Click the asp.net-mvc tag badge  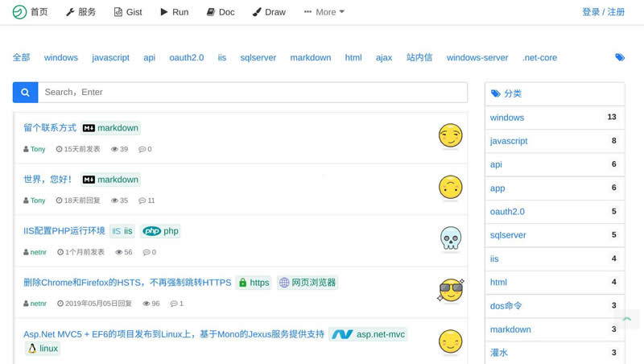tap(368, 334)
